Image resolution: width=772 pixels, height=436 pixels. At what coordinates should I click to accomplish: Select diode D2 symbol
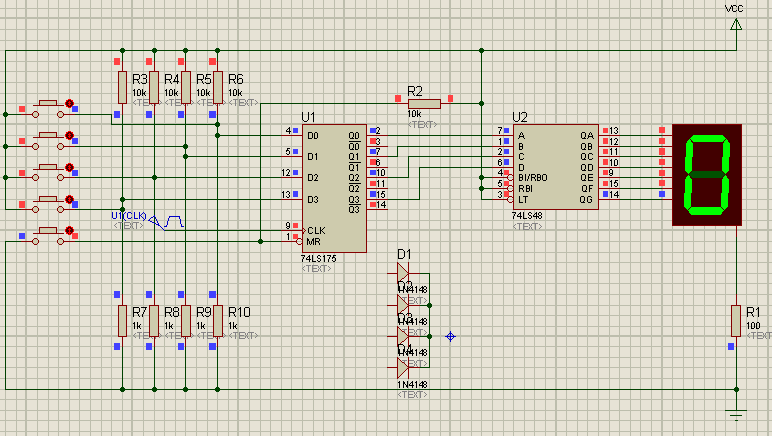click(x=403, y=305)
